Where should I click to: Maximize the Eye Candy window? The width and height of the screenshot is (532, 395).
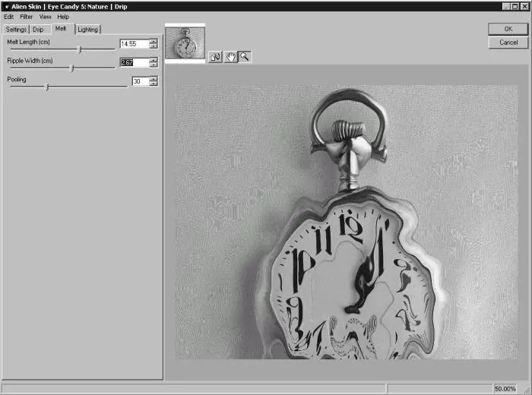[x=515, y=6]
